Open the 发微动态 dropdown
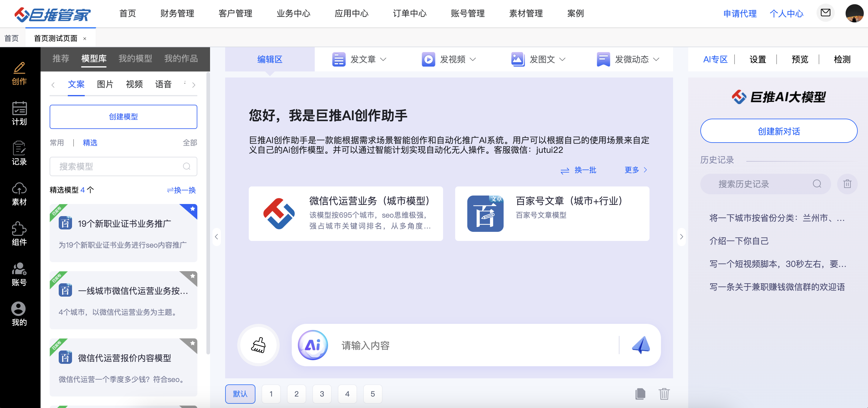Image resolution: width=868 pixels, height=408 pixels. click(x=628, y=59)
